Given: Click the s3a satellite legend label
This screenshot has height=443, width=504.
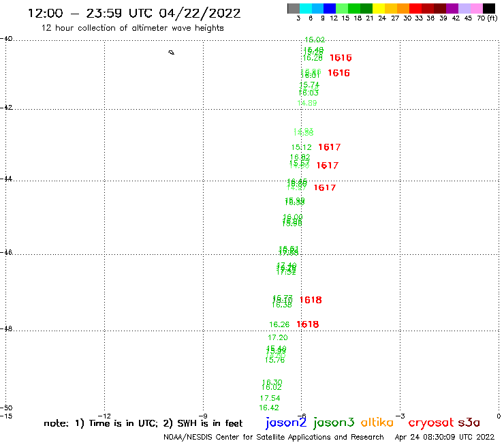Looking at the screenshot, I should 469,423.
